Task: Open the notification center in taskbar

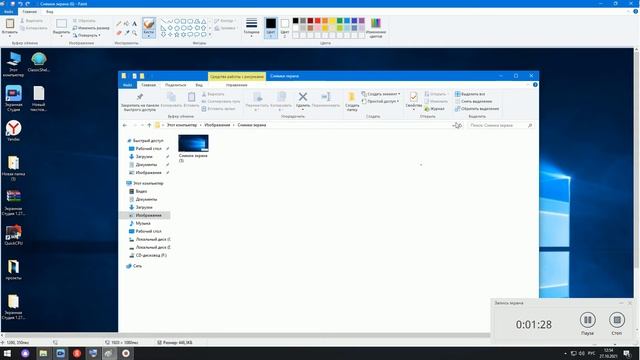Action: click(627, 353)
